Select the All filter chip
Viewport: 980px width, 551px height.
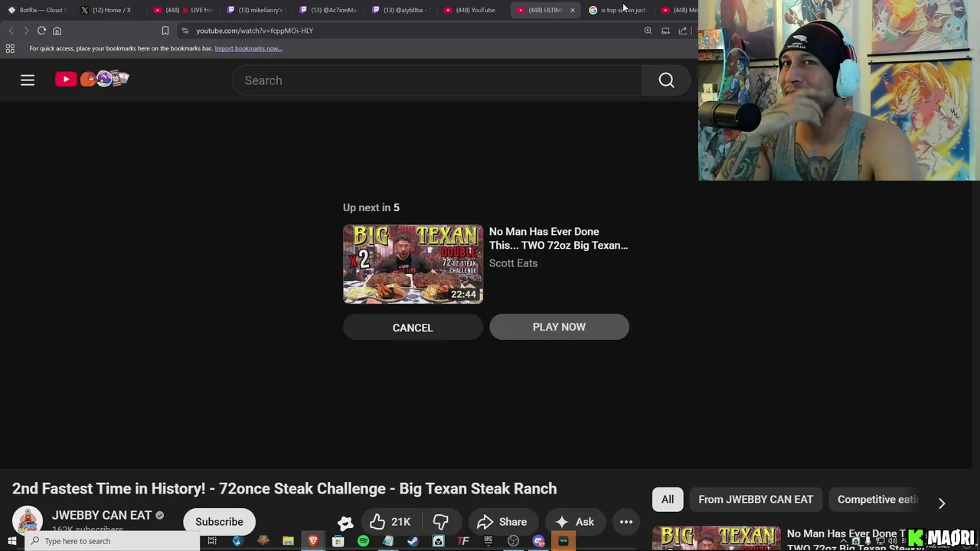(668, 499)
